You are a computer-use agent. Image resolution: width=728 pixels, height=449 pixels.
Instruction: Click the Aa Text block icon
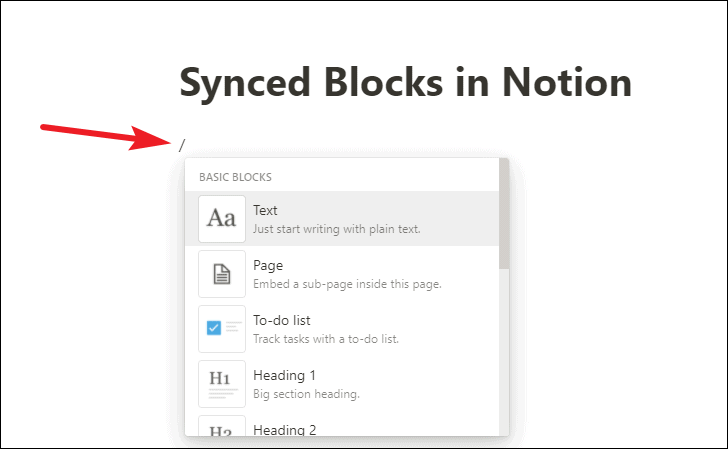222,219
